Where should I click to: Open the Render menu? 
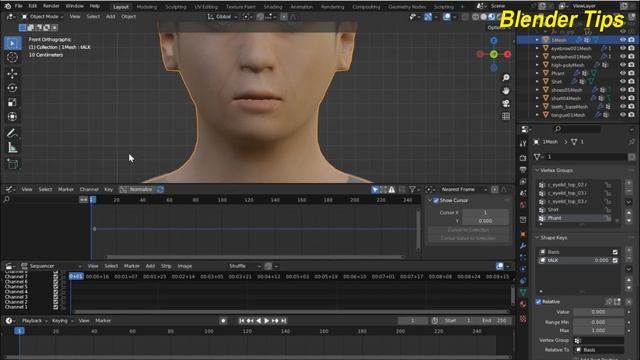[x=51, y=6]
